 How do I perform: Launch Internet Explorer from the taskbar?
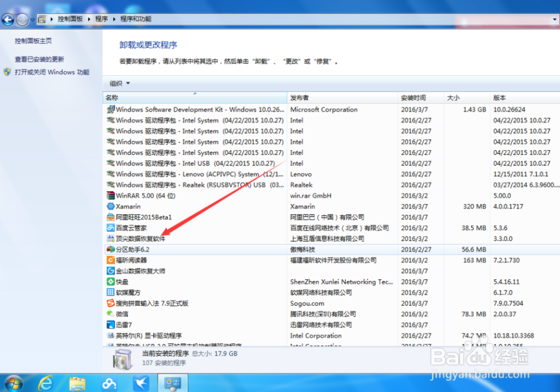tap(46, 383)
